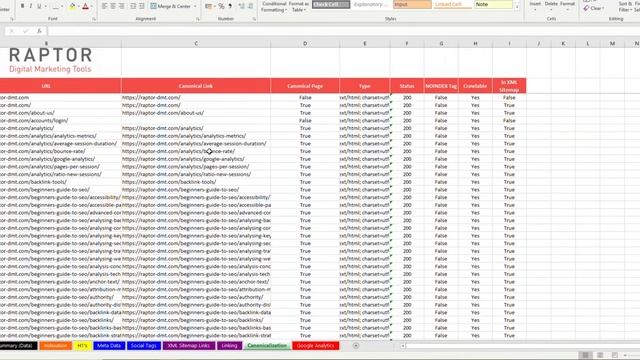Image resolution: width=640 pixels, height=360 pixels.
Task: Align text right in the cell
Action: coord(122,6)
